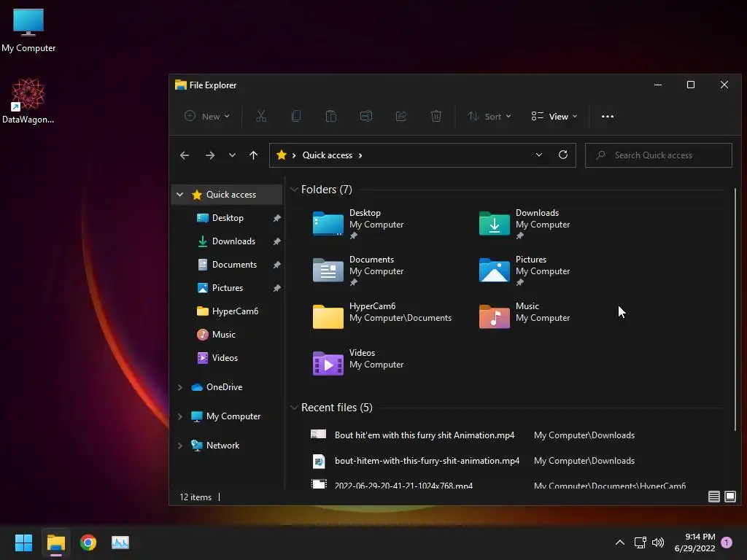Click the Copy icon in toolbar
Screen dimensions: 747x560
(x=296, y=116)
